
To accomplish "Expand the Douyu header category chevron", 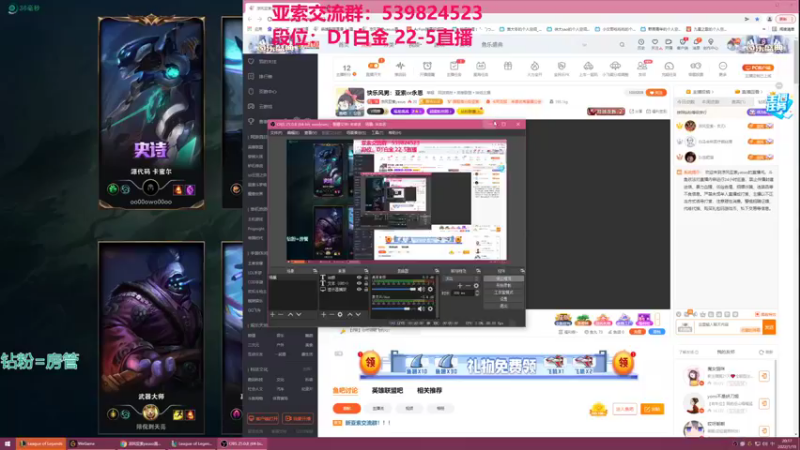I will pos(584,45).
